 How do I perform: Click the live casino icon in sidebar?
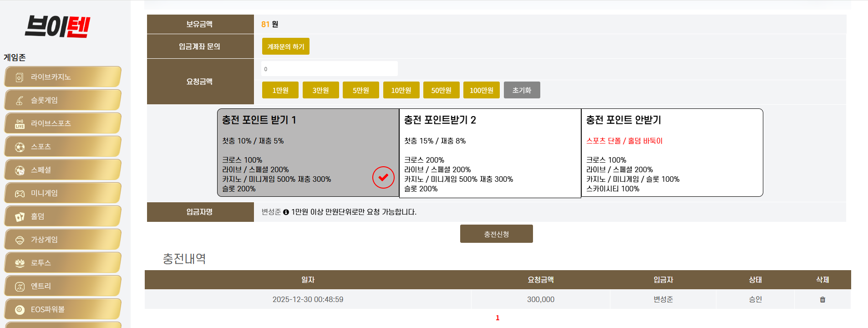(20, 77)
